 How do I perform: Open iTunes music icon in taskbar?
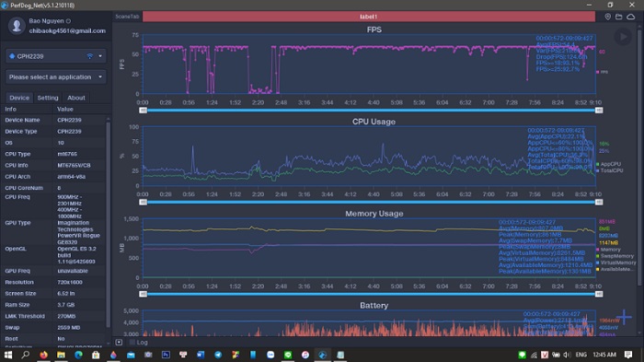[x=305, y=355]
